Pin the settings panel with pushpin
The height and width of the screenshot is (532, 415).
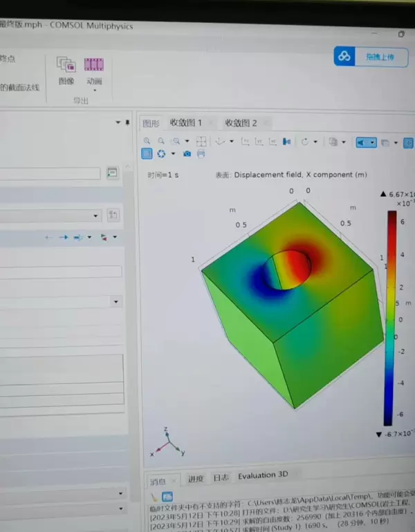click(x=127, y=122)
